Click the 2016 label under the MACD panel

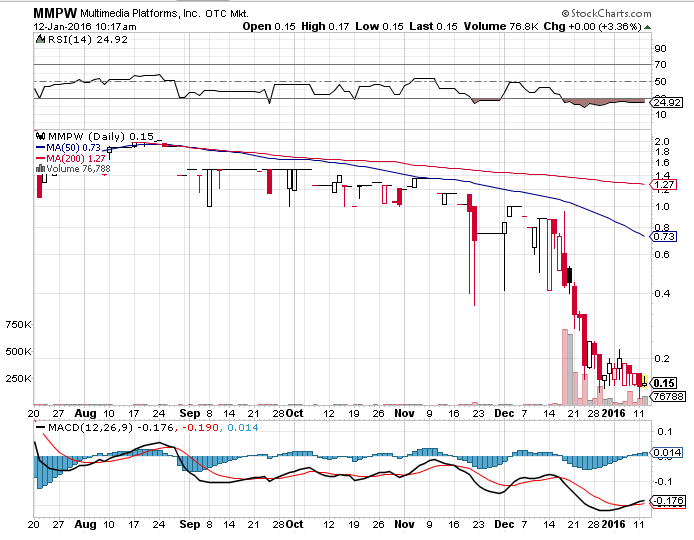(613, 524)
